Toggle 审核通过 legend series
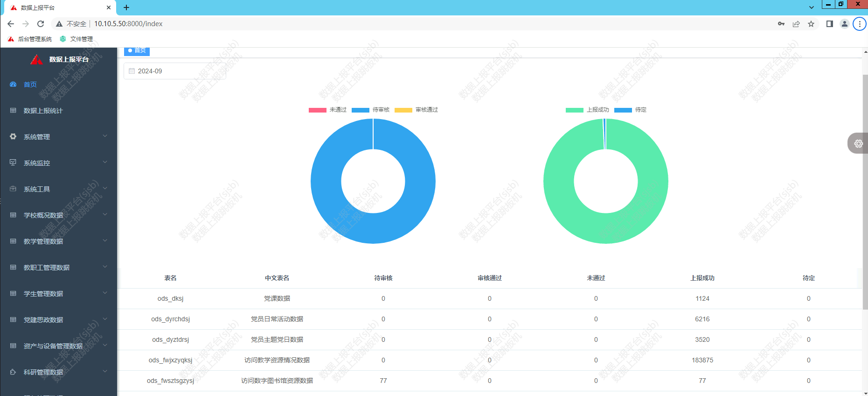This screenshot has width=868, height=396. click(x=416, y=110)
